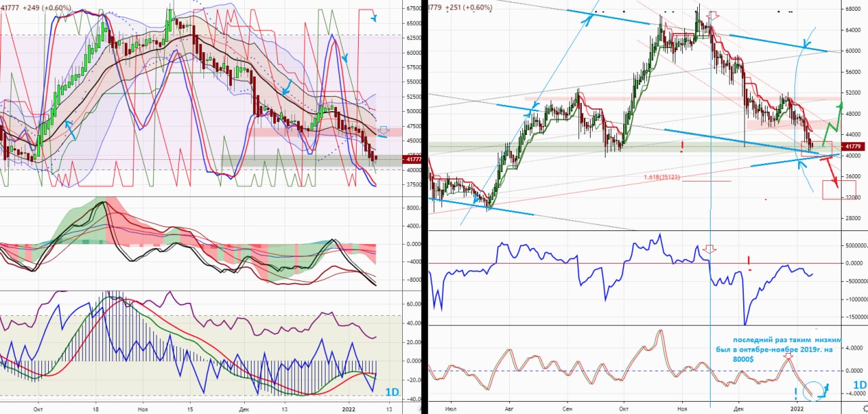Select the 41777 price tag on left chart

411,159
